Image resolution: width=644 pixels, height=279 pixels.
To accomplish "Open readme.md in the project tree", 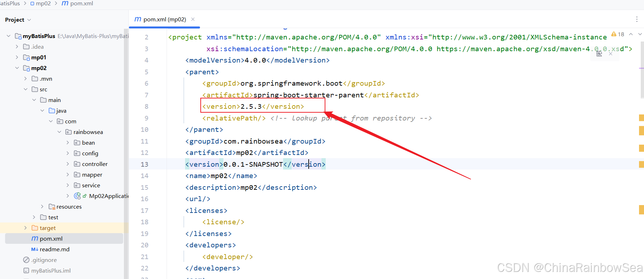I will tap(55, 249).
